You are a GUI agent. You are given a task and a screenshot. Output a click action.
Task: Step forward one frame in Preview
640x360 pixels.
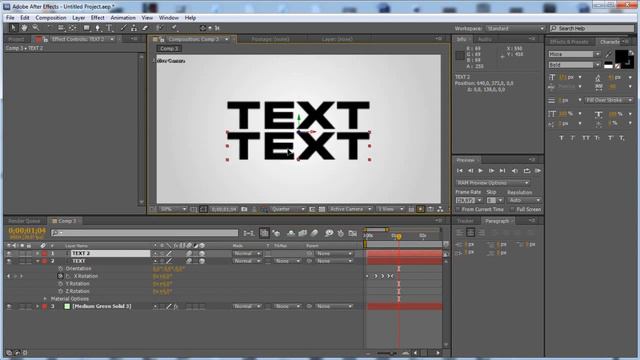[491, 171]
